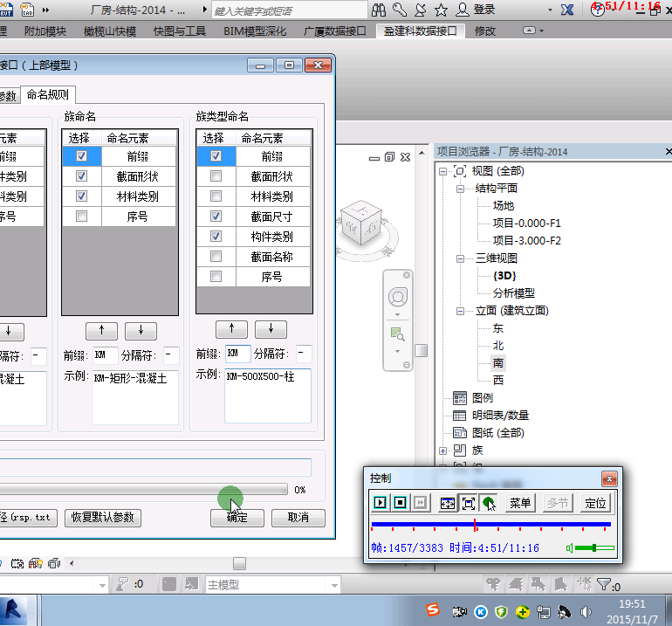The height and width of the screenshot is (626, 672).
Task: Click the 确定 button
Action: (237, 517)
